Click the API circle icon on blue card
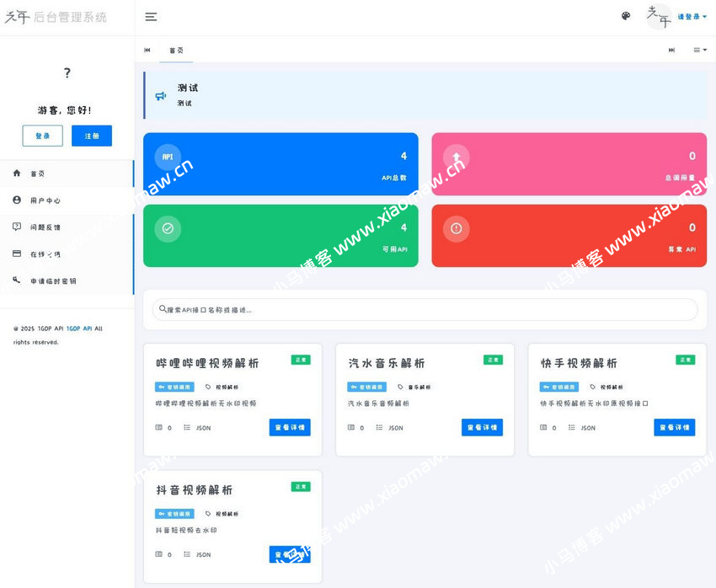The height and width of the screenshot is (588, 716). tap(168, 157)
